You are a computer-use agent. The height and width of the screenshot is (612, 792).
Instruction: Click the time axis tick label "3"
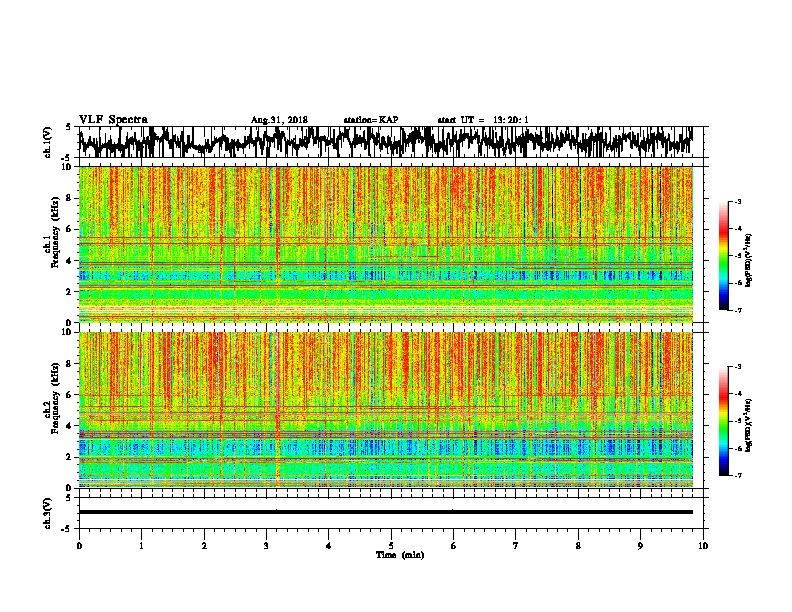[266, 546]
